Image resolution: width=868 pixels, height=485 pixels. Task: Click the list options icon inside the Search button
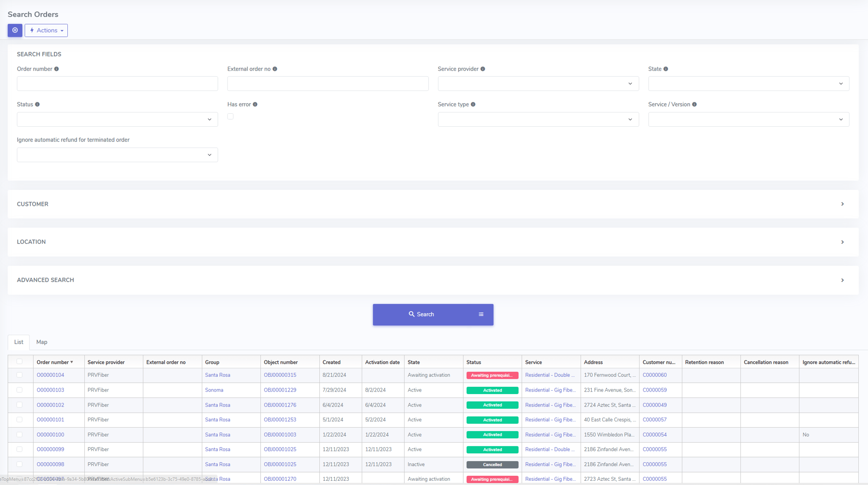[481, 314]
